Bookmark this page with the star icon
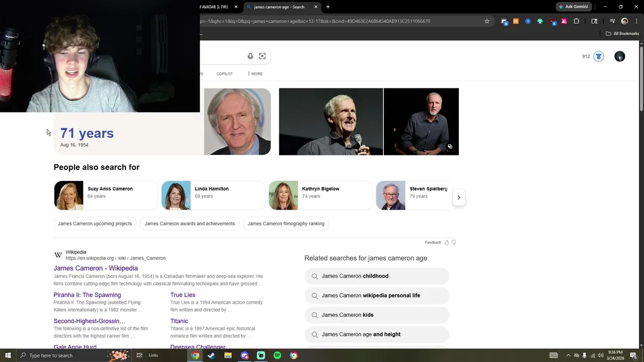This screenshot has width=644, height=362. pos(487,21)
